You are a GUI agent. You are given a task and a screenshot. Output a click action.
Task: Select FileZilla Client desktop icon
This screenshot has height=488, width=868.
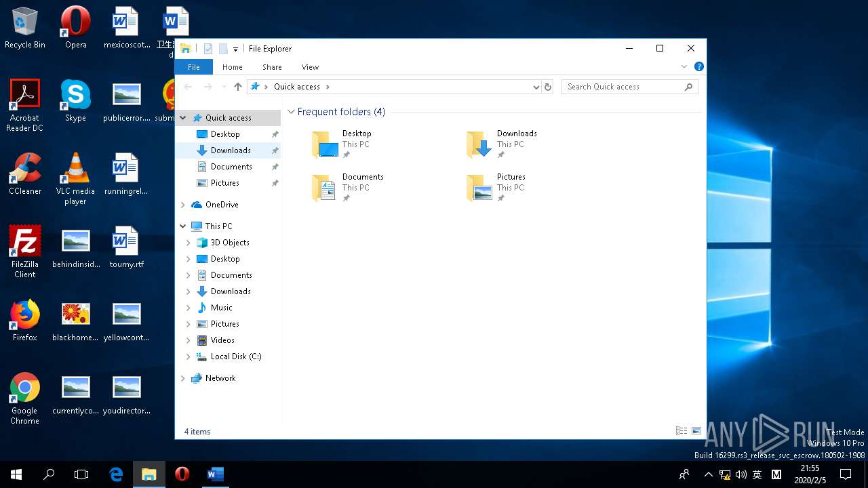click(25, 251)
